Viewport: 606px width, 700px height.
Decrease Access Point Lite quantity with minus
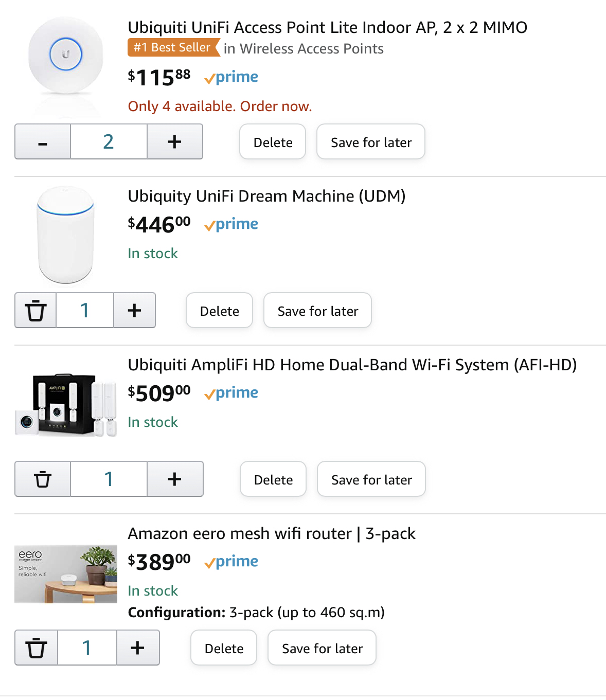pyautogui.click(x=43, y=142)
